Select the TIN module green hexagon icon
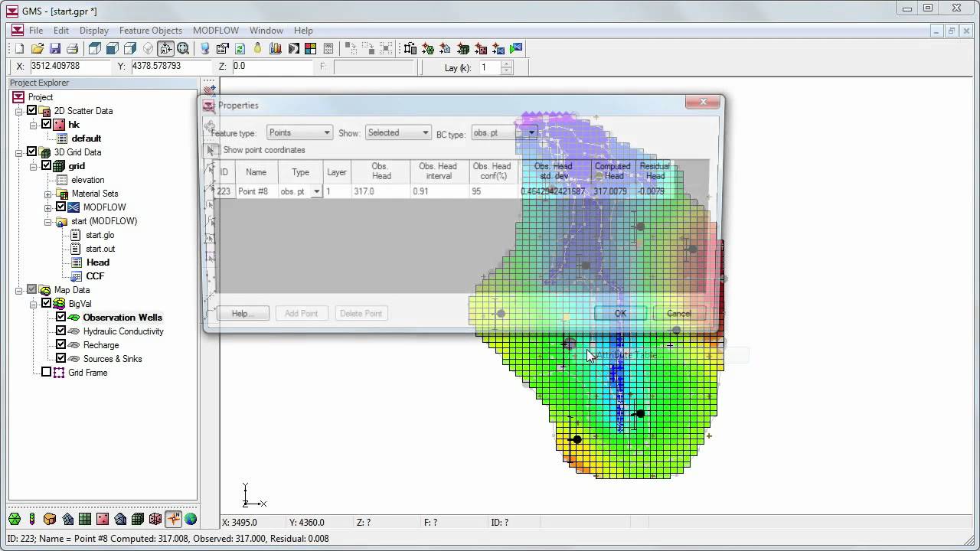Viewport: 980px width, 551px height. point(15,519)
